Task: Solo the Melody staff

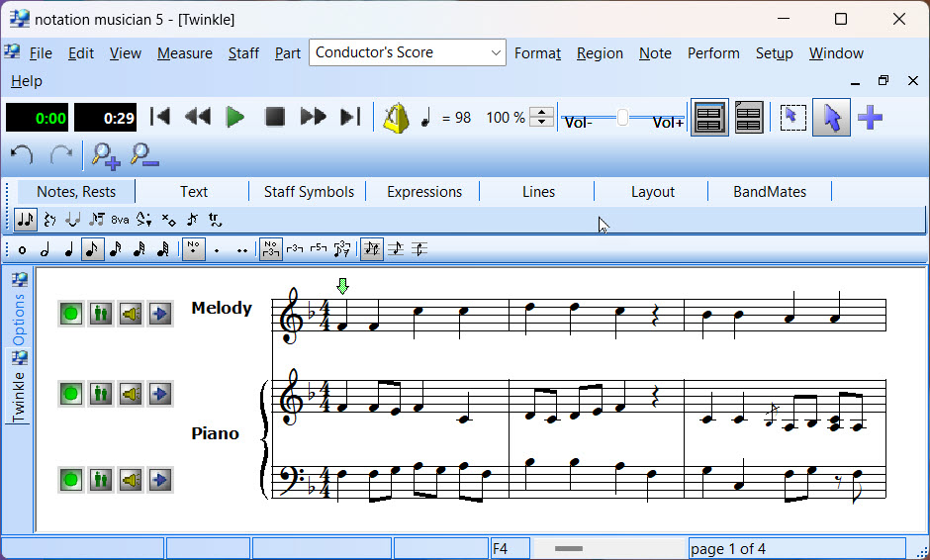Action: pos(101,314)
